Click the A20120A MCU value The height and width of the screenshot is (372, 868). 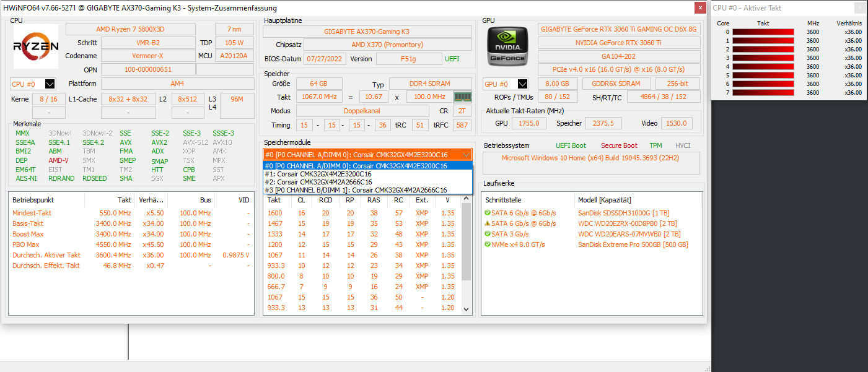pyautogui.click(x=234, y=56)
